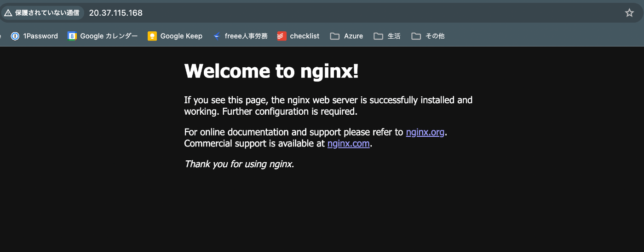Open the 1Password bookmark icon
Image resolution: width=644 pixels, height=252 pixels.
(x=15, y=36)
